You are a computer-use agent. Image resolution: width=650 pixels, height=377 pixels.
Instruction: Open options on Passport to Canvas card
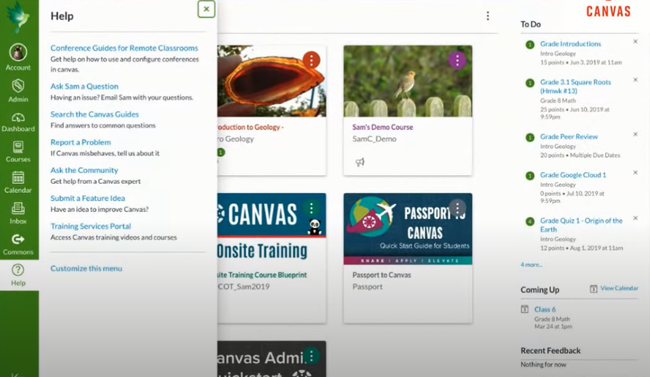pos(457,208)
